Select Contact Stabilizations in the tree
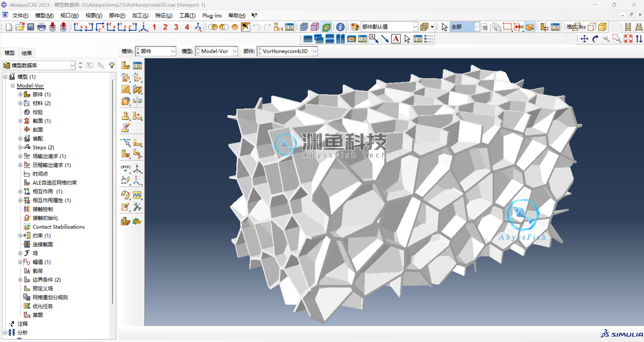This screenshot has height=342, width=644. click(59, 227)
